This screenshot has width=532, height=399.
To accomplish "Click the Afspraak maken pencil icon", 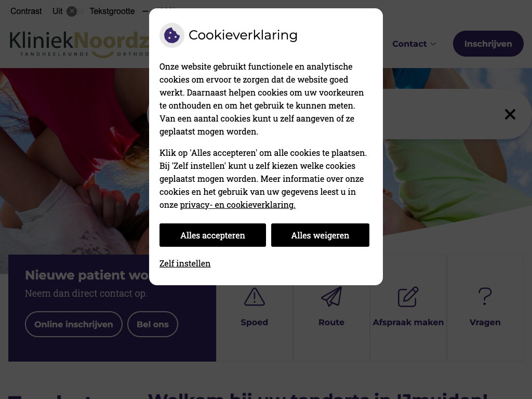I will (408, 297).
